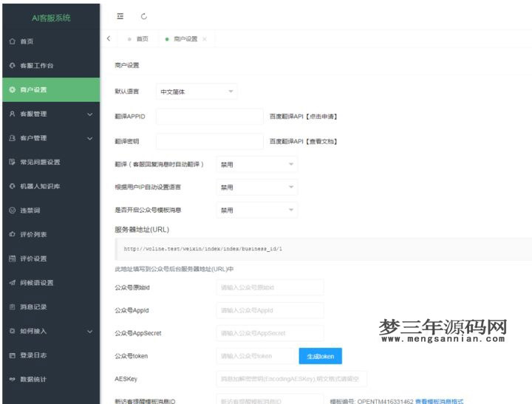Focus the 公众号AppSecret input field
This screenshot has height=404, width=532.
pyautogui.click(x=270, y=333)
